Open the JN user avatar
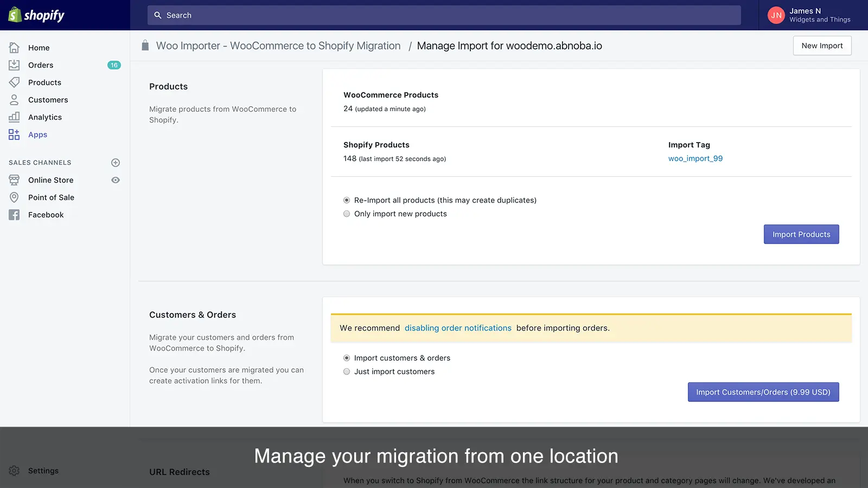 click(x=776, y=15)
